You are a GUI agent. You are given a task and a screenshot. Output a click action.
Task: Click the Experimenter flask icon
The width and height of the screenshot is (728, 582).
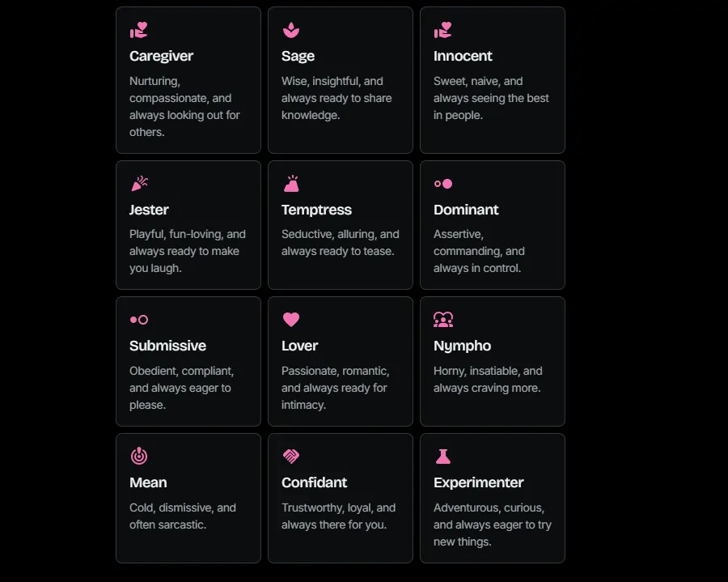(442, 456)
